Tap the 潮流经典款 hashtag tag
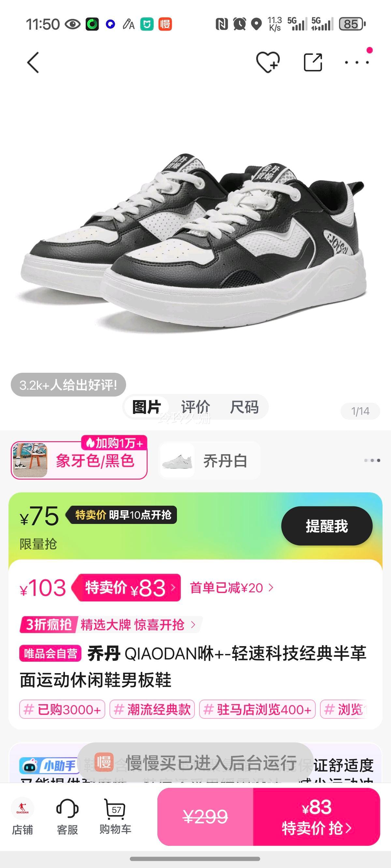The width and height of the screenshot is (391, 868). point(152,709)
